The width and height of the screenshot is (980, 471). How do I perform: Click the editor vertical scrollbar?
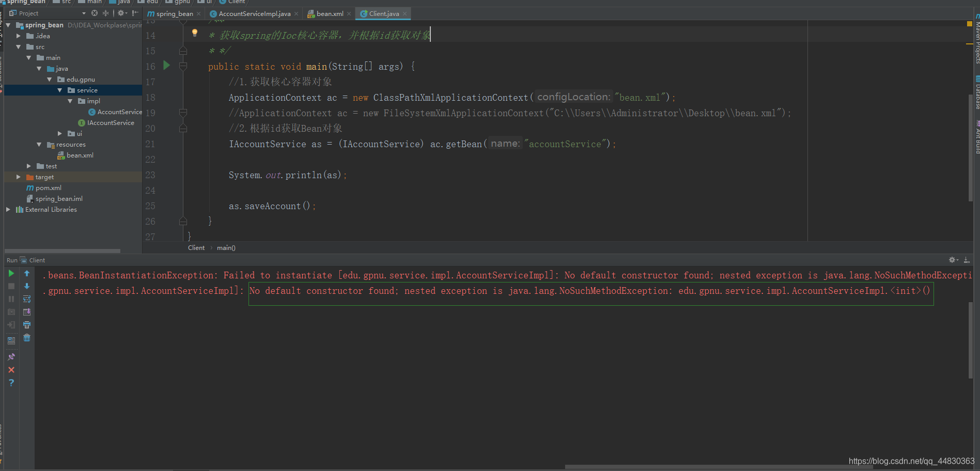pos(971,148)
